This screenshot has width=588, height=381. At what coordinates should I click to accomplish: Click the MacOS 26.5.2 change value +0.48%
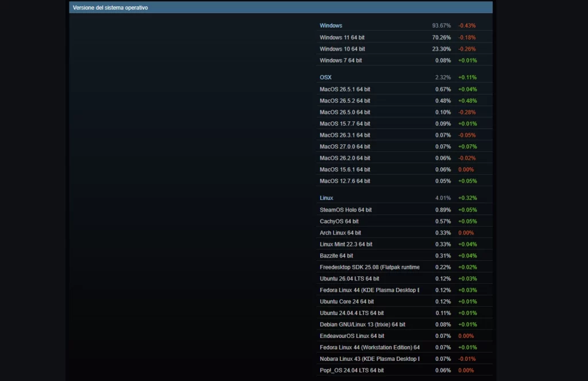[467, 101]
